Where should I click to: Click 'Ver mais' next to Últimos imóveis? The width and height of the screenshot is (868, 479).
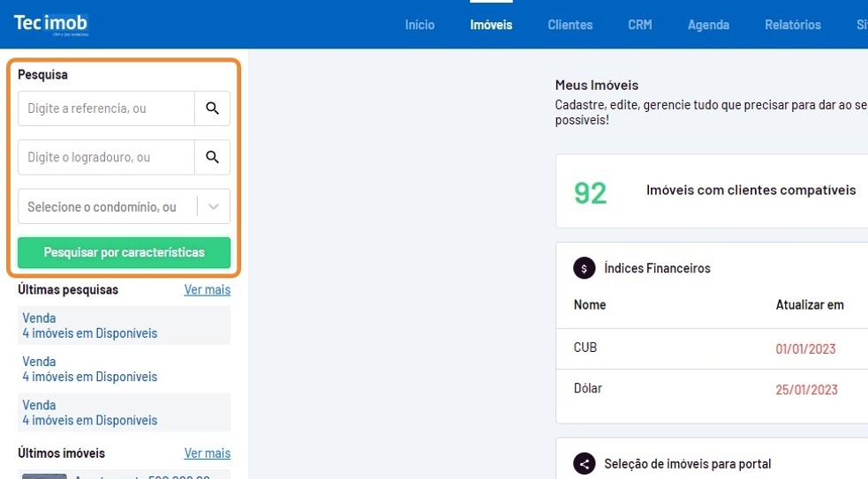tap(207, 453)
